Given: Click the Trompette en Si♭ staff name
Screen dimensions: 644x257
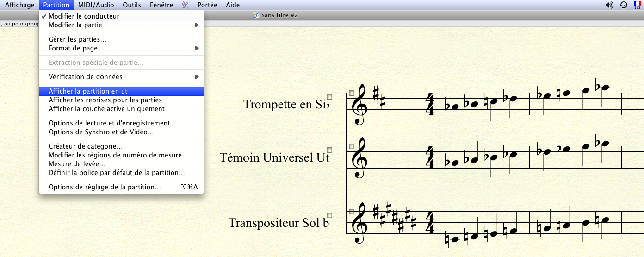Looking at the screenshot, I should click(x=286, y=104).
